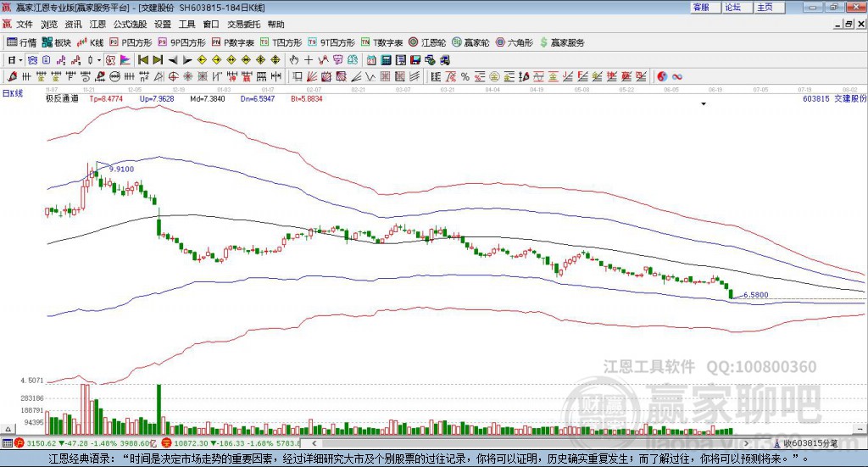Step chart left with black left arrow

[x=173, y=60]
